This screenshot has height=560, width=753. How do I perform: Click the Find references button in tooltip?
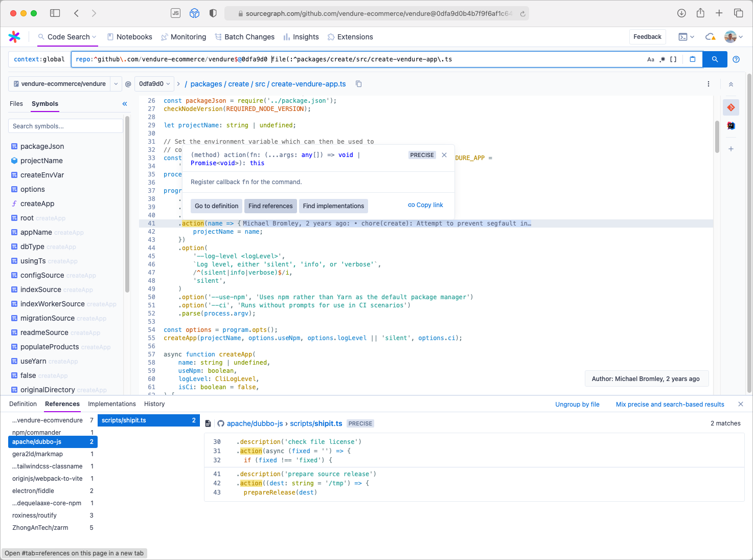[270, 206]
